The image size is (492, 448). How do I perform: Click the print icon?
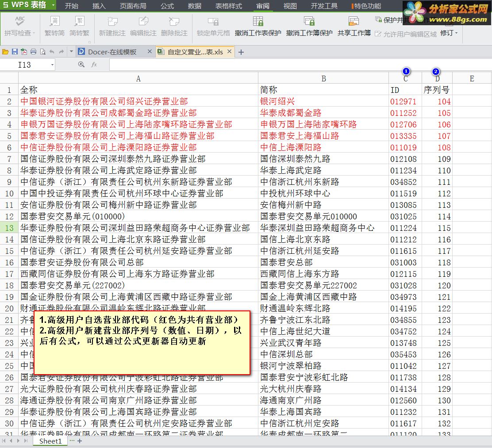(33, 52)
